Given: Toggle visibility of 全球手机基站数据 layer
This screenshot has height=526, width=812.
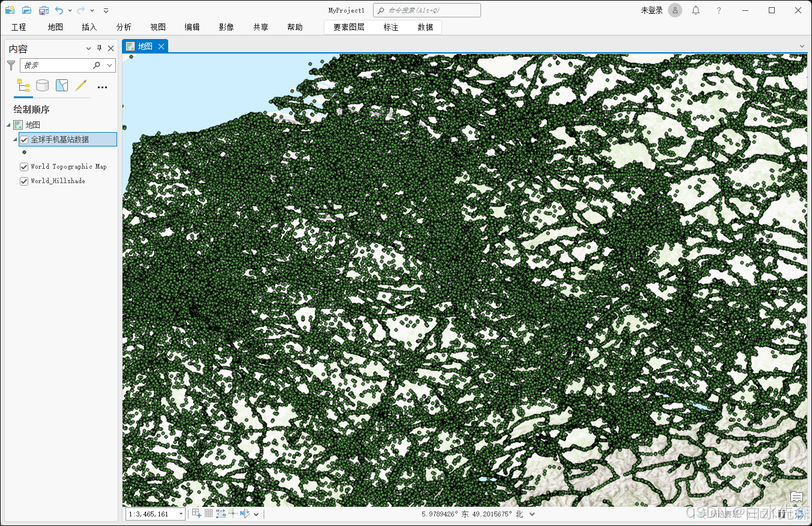Looking at the screenshot, I should [24, 139].
